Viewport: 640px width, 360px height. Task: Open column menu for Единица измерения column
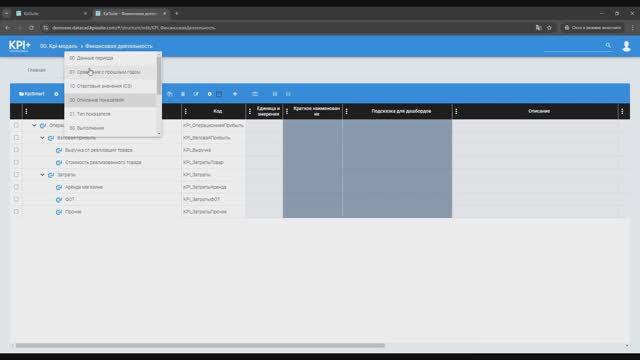[x=250, y=111]
